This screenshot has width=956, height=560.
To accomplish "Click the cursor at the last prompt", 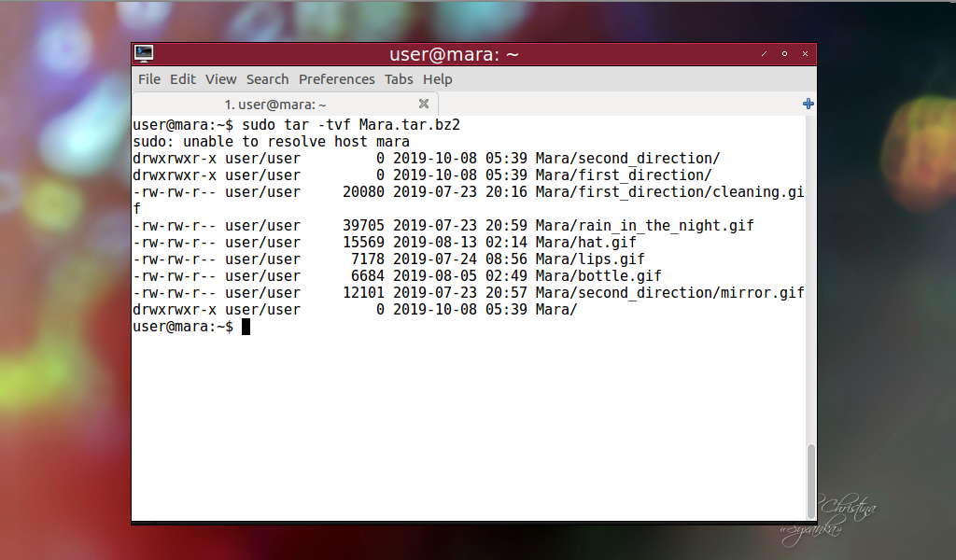I will click(246, 327).
